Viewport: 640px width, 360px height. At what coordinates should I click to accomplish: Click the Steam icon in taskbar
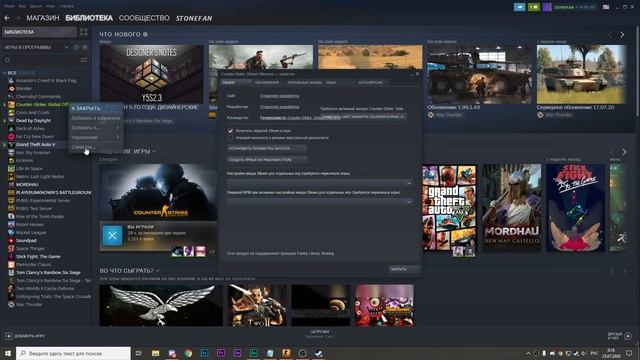point(318,353)
